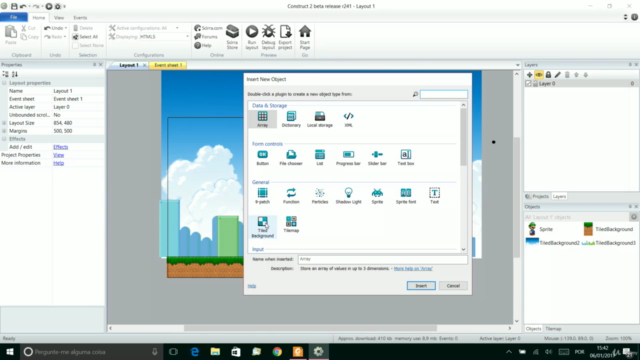
Task: Toggle layer visibility eye icon
Action: [x=539, y=75]
